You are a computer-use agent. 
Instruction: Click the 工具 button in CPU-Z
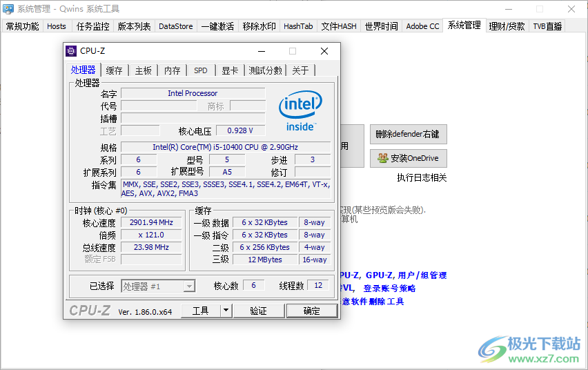point(201,311)
